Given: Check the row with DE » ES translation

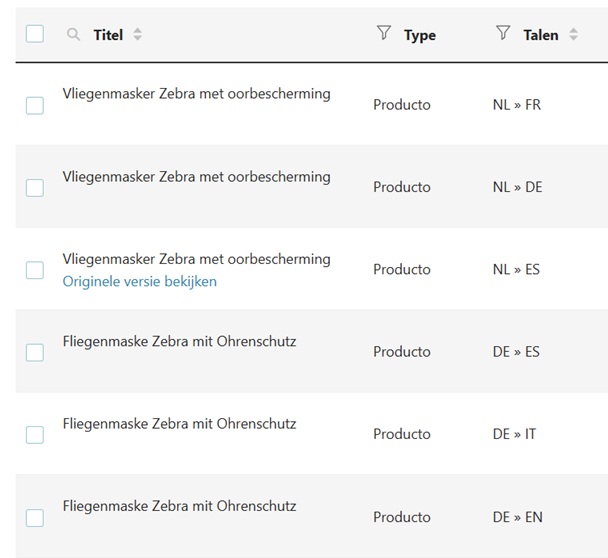Looking at the screenshot, I should click(x=35, y=352).
